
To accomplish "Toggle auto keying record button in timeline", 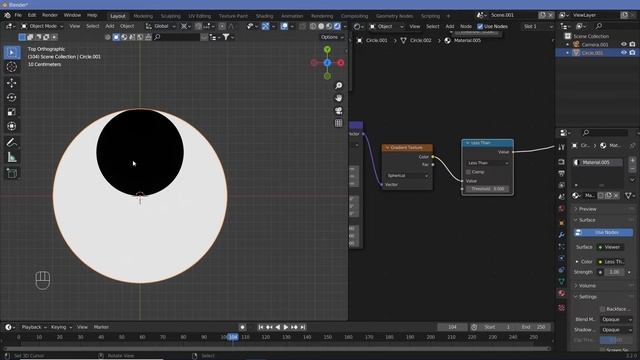I will point(242,327).
